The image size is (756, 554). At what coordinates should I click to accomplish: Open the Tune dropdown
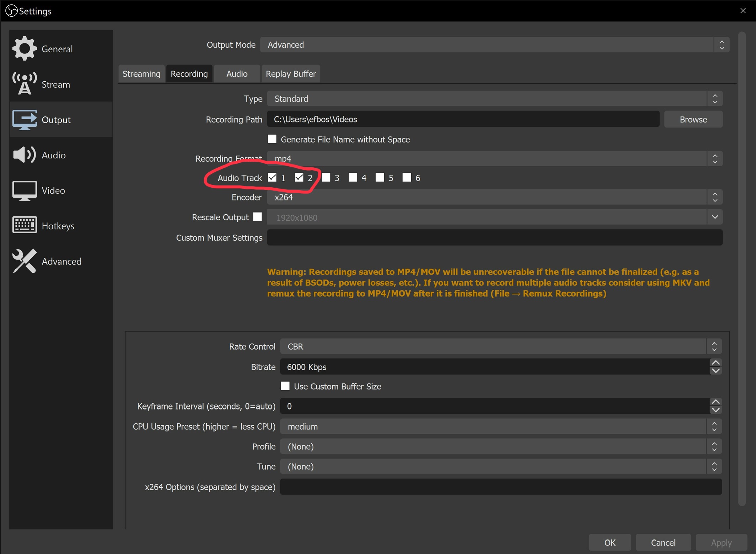(x=501, y=466)
